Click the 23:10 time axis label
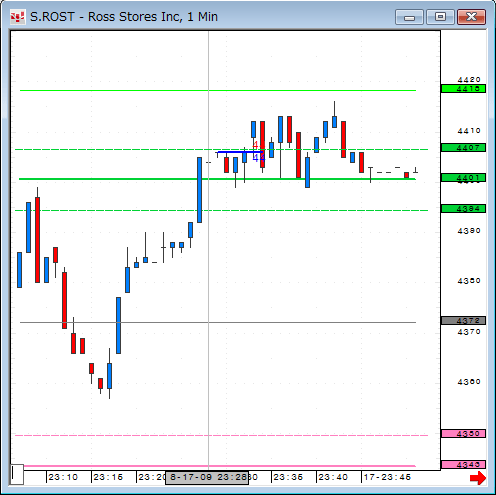Viewport: 496px width, 495px height. [x=63, y=477]
